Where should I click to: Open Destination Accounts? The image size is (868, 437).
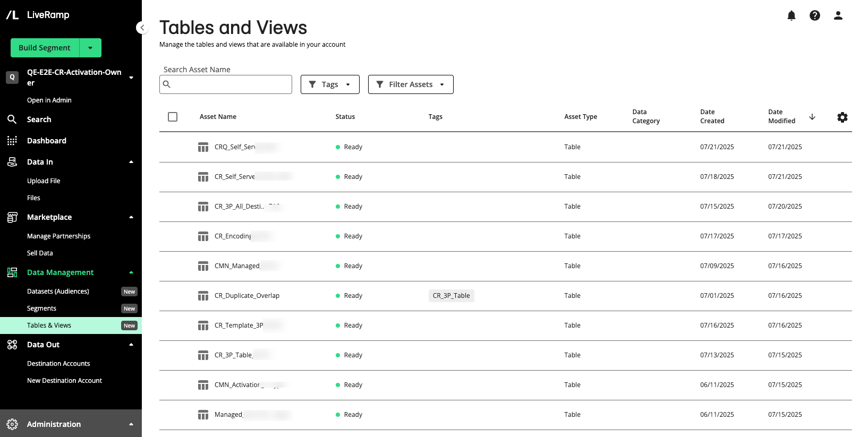pyautogui.click(x=58, y=364)
